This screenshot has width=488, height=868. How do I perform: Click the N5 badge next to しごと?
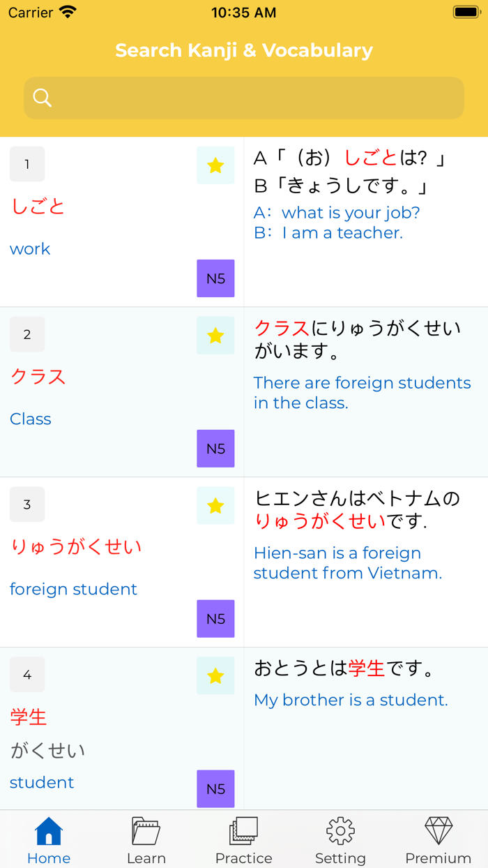(215, 278)
